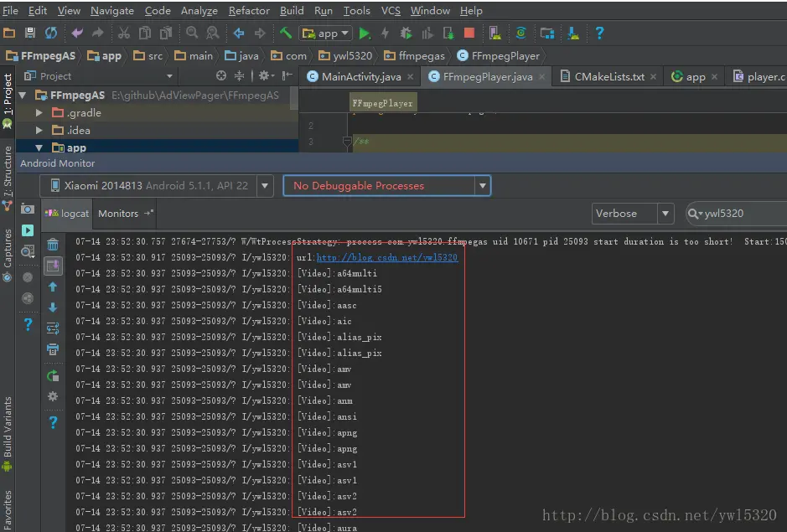Toggle scroll to end of logcat
Image resolution: width=787 pixels, height=532 pixels.
tap(53, 266)
